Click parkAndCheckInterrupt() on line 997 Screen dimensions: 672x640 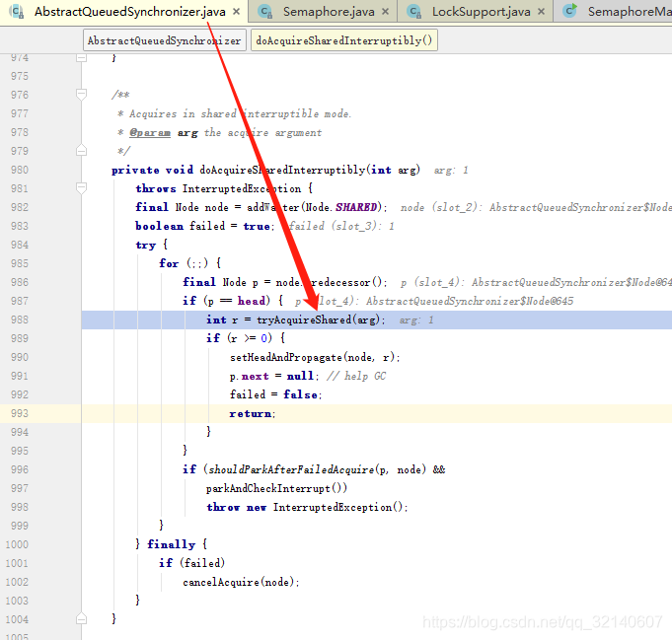276,488
